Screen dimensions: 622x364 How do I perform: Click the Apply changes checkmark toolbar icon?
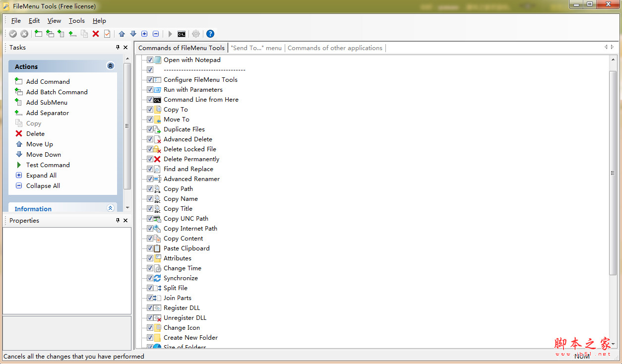[x=13, y=34]
